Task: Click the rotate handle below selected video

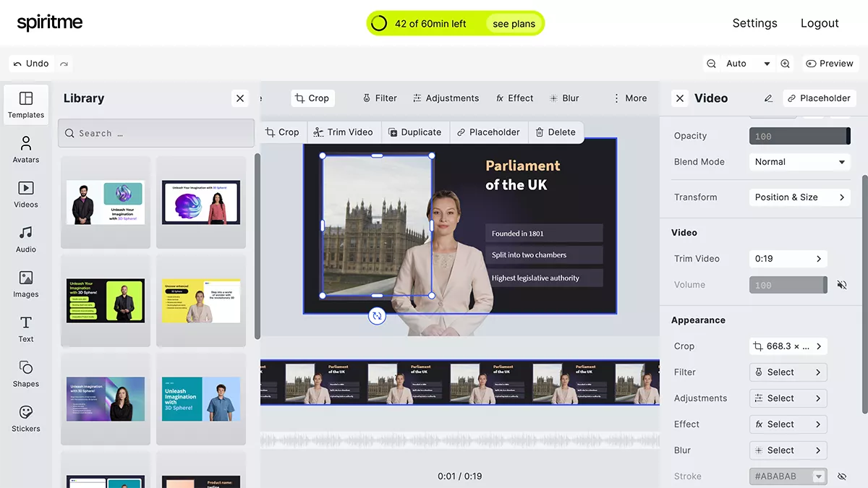Action: pyautogui.click(x=376, y=315)
